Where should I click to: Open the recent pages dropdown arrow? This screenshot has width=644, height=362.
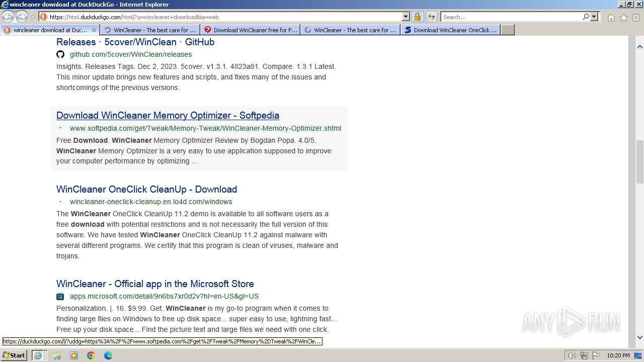pyautogui.click(x=33, y=17)
